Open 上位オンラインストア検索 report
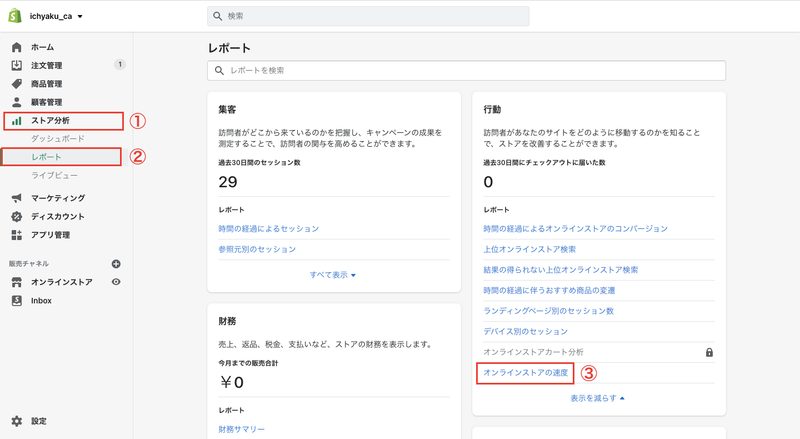The height and width of the screenshot is (439, 800). [x=530, y=249]
